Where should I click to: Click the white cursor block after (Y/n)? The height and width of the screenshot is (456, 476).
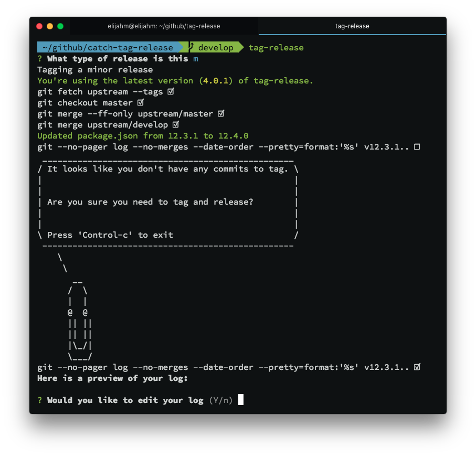(241, 400)
